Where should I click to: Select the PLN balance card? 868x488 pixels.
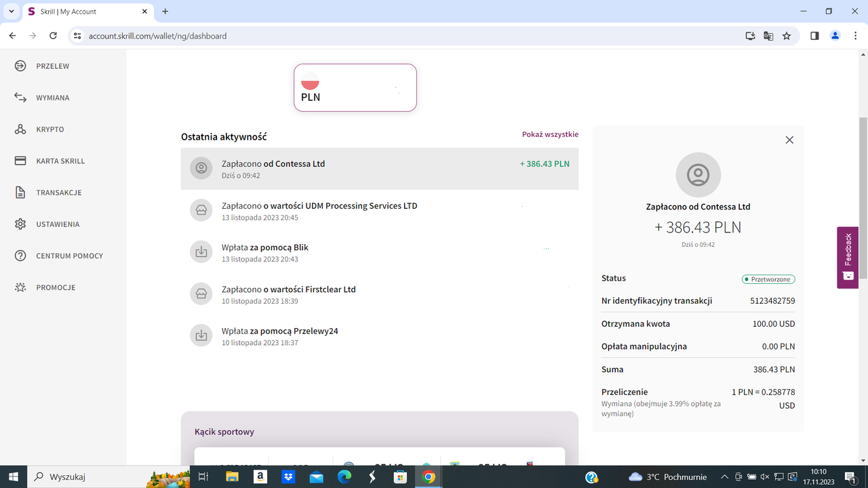tap(355, 87)
